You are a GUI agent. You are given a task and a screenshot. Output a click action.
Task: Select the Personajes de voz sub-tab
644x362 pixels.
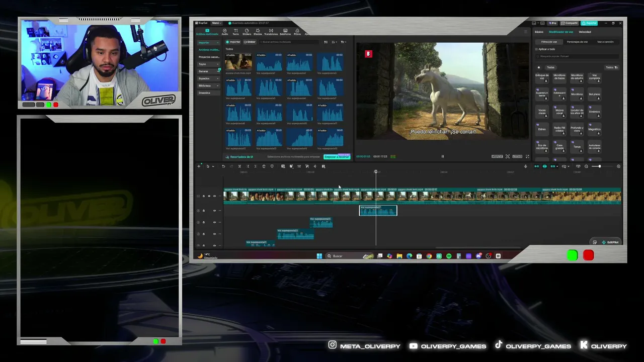tap(577, 42)
